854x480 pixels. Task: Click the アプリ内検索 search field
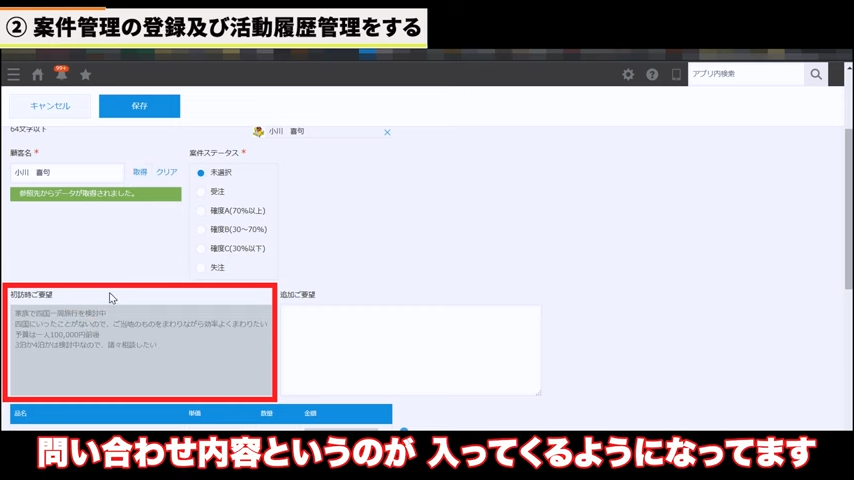(x=746, y=74)
